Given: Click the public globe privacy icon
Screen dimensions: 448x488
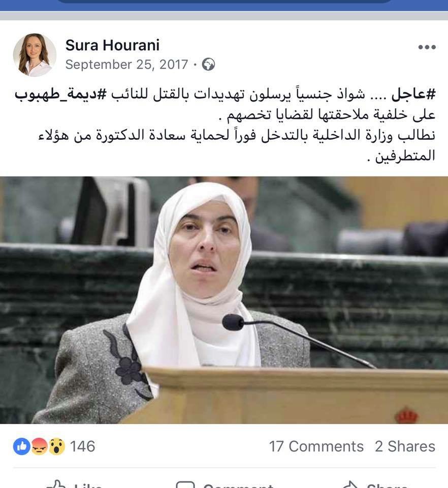Looking at the screenshot, I should pyautogui.click(x=208, y=65).
